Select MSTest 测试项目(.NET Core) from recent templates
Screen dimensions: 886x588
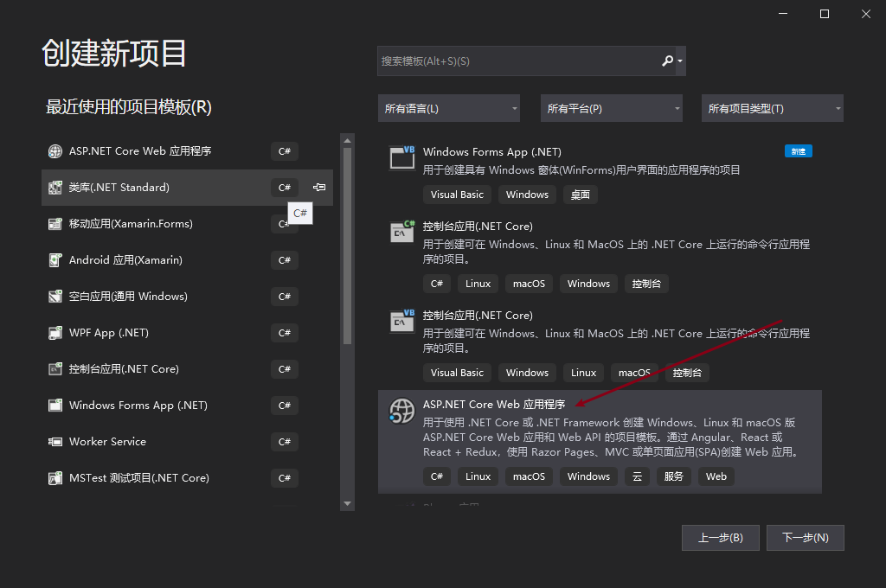[x=138, y=478]
